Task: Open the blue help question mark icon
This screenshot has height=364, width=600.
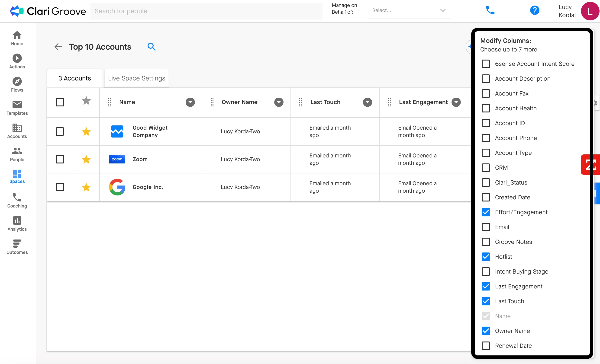Action: click(x=535, y=10)
